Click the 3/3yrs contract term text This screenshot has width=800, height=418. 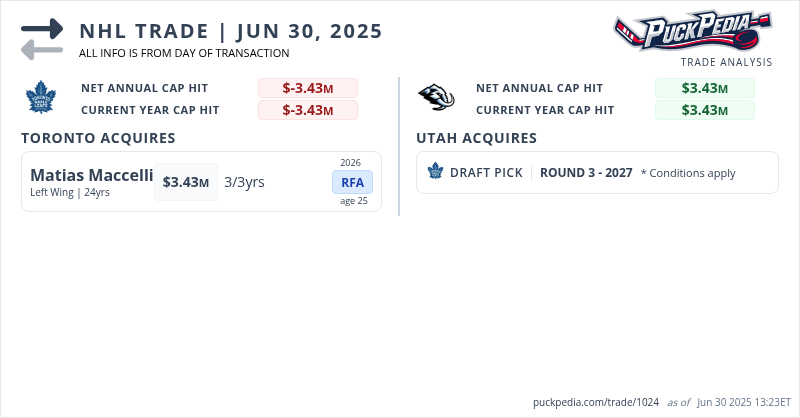[x=244, y=182]
